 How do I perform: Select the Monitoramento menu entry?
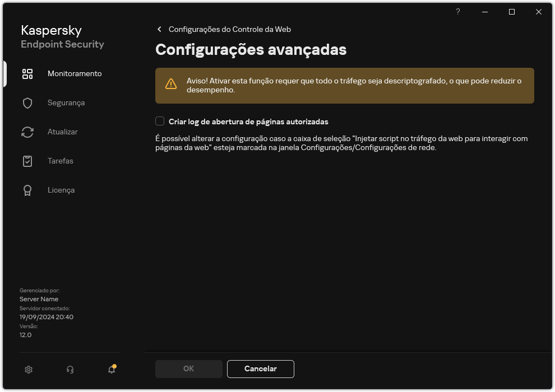tap(74, 73)
